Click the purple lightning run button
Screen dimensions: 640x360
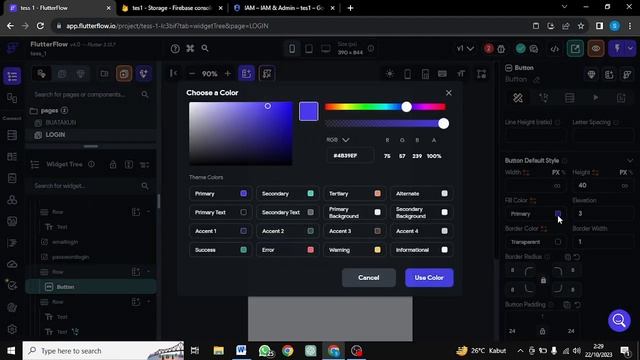pos(617,49)
